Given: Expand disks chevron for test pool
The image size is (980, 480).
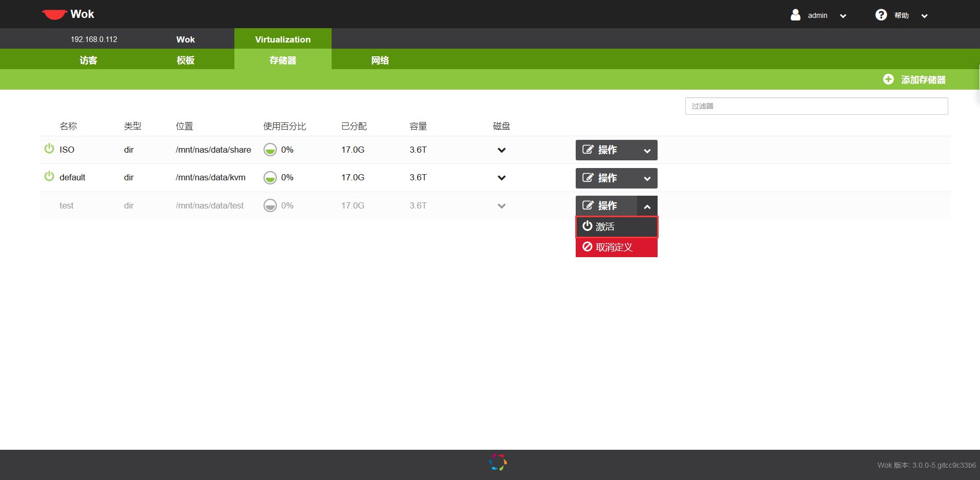Looking at the screenshot, I should (x=502, y=206).
